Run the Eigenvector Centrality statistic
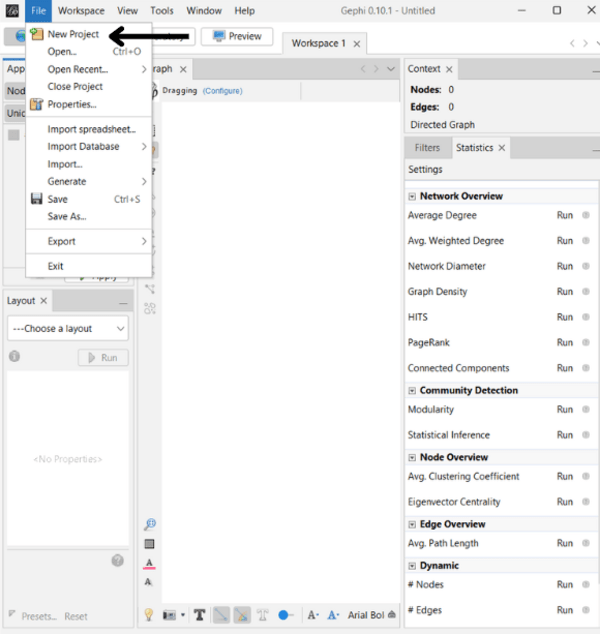The width and height of the screenshot is (600, 634). tap(564, 502)
